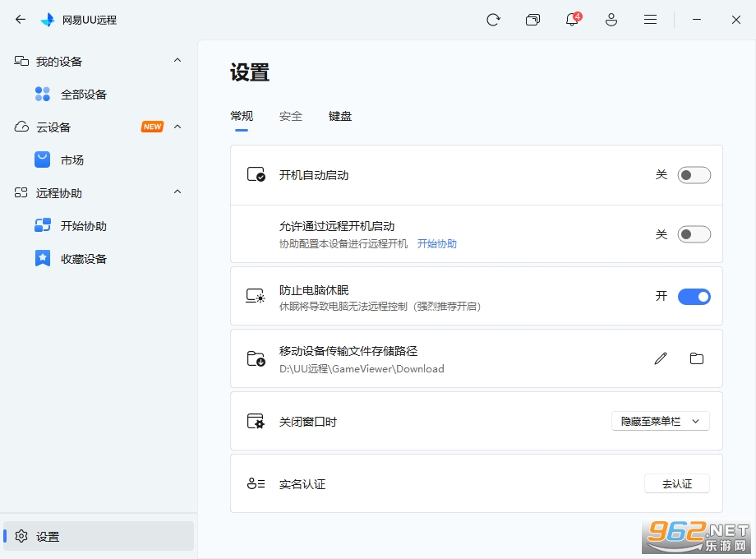Click the 云设备 header label

click(x=53, y=127)
